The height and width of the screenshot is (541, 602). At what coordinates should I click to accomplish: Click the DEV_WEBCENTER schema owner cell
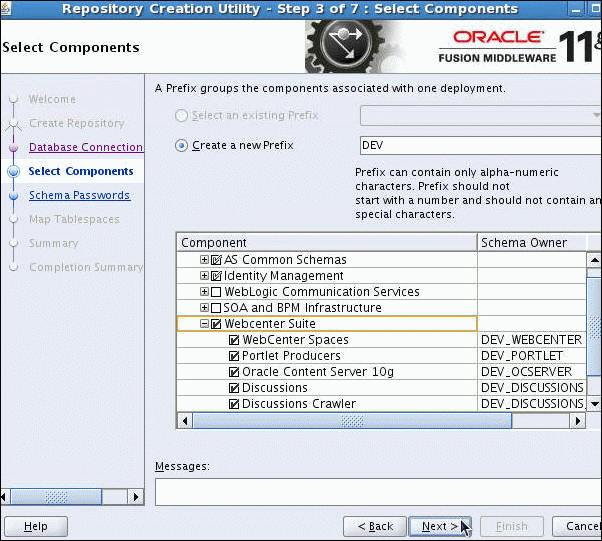pos(532,340)
